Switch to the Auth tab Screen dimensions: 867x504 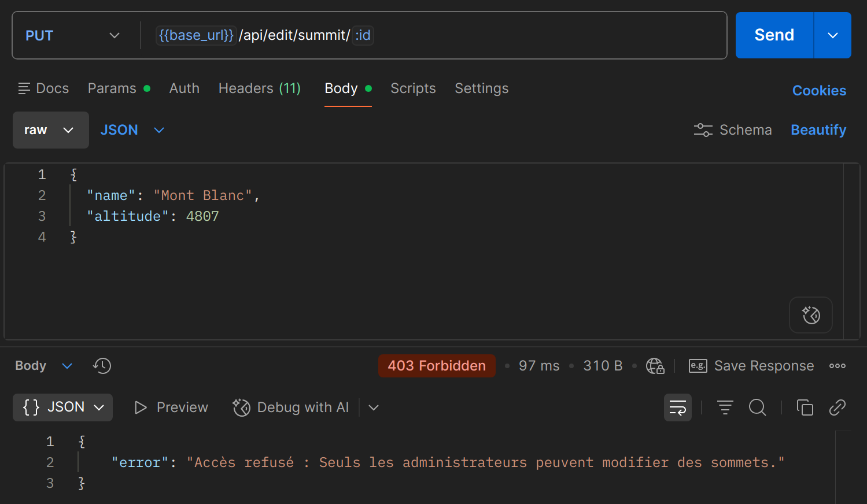click(x=184, y=88)
